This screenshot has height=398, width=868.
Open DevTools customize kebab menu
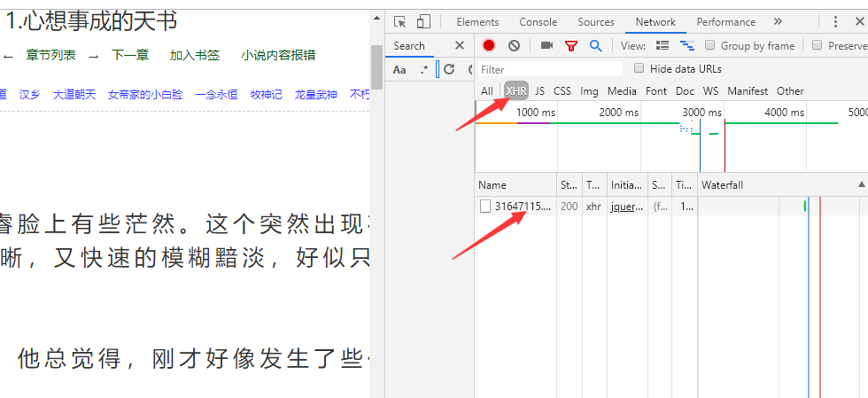pyautogui.click(x=836, y=21)
